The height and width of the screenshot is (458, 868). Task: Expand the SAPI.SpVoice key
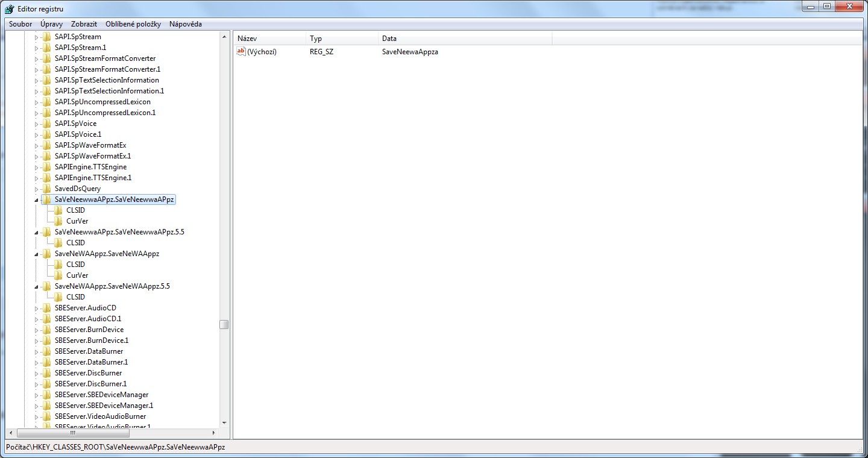(36, 124)
